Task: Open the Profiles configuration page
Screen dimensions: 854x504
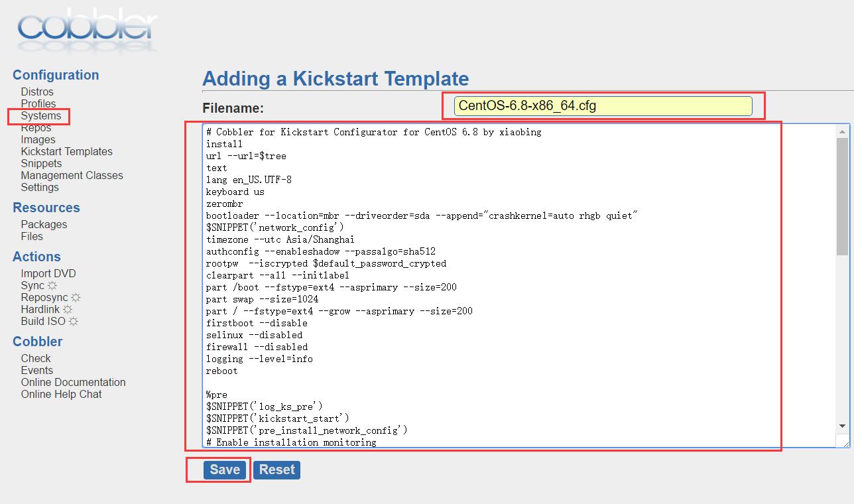Action: pos(38,103)
